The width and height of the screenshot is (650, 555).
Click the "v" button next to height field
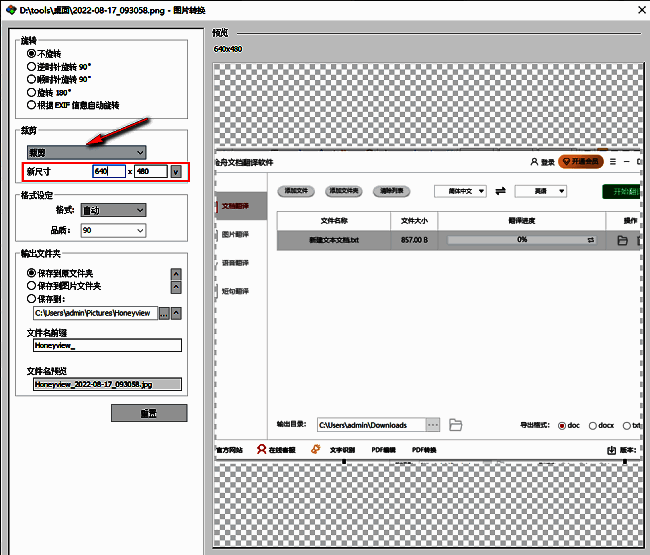pyautogui.click(x=176, y=171)
